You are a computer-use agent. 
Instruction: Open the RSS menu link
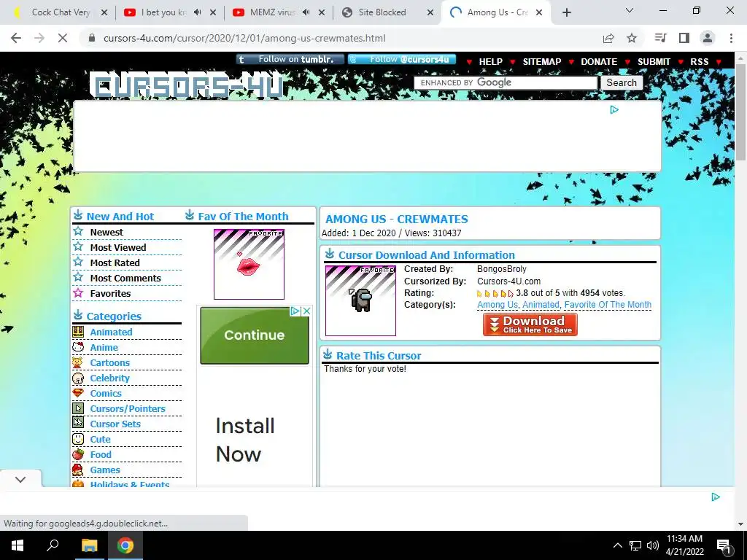pos(700,62)
